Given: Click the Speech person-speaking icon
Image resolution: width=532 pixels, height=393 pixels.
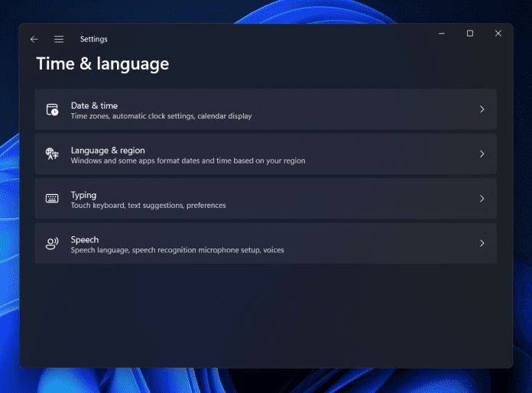Looking at the screenshot, I should pos(52,243).
